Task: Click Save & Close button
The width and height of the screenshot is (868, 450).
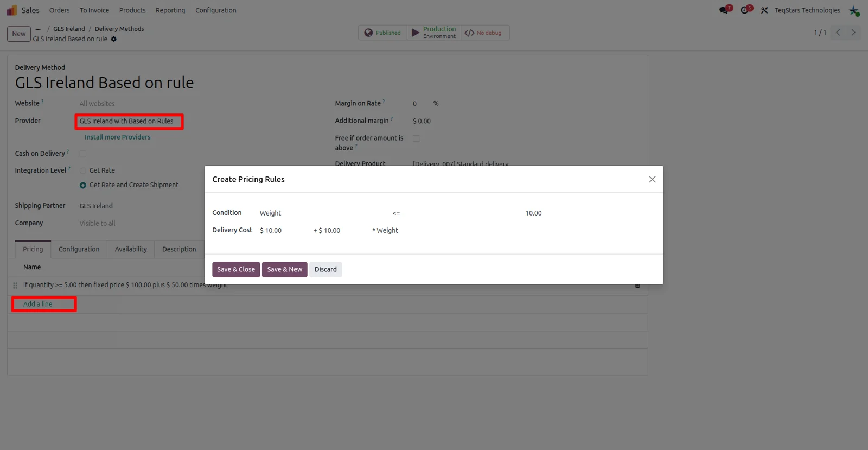Action: (236, 269)
